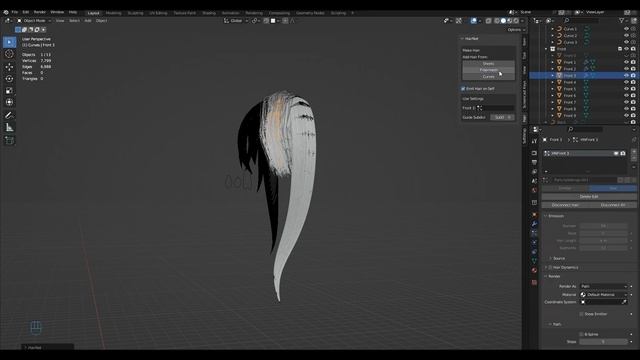Click the Disconnect All button
The image size is (640, 360).
pos(613,205)
